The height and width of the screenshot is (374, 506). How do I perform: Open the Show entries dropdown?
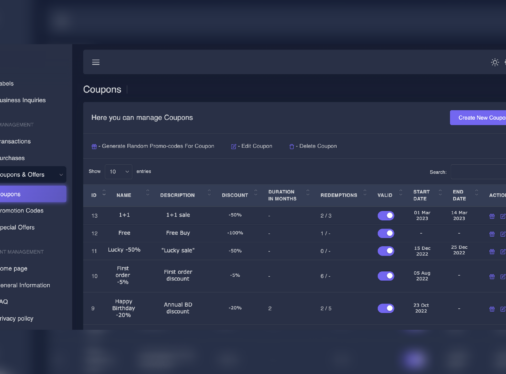pos(119,172)
